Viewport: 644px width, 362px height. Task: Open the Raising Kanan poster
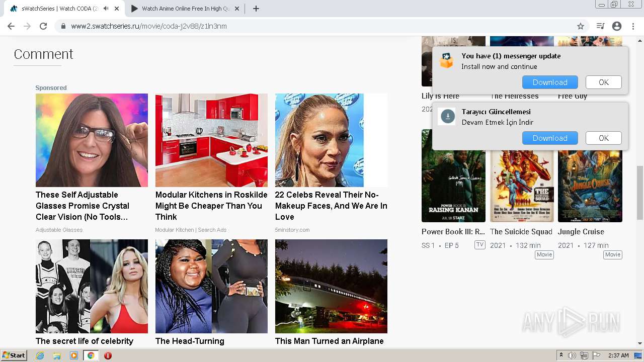[453, 175]
